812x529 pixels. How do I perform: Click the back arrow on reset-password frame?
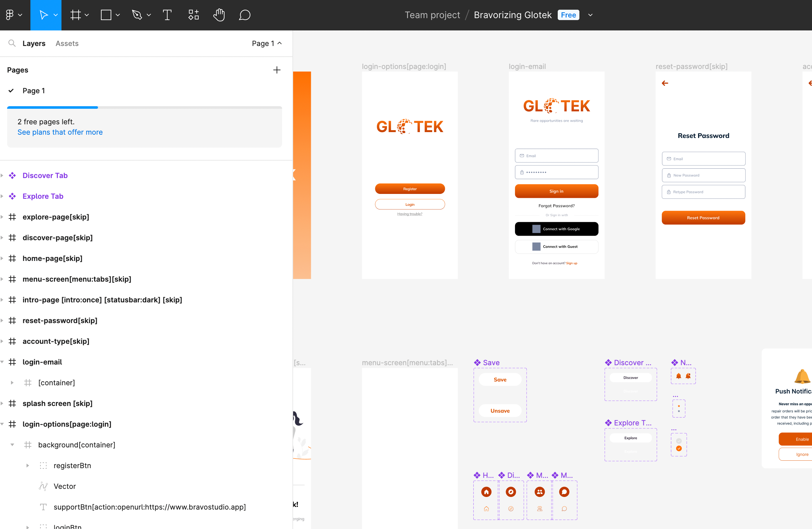(x=665, y=83)
